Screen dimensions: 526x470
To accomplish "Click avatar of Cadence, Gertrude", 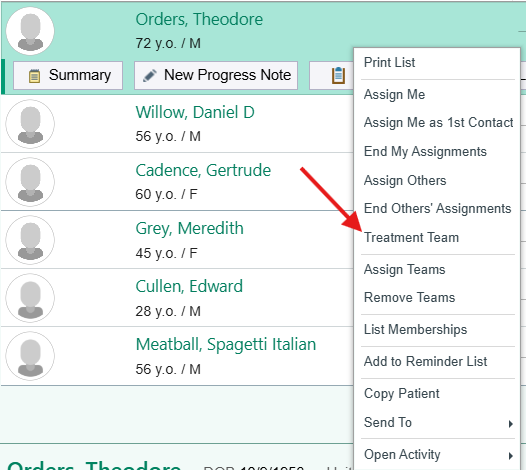I will tap(30, 182).
